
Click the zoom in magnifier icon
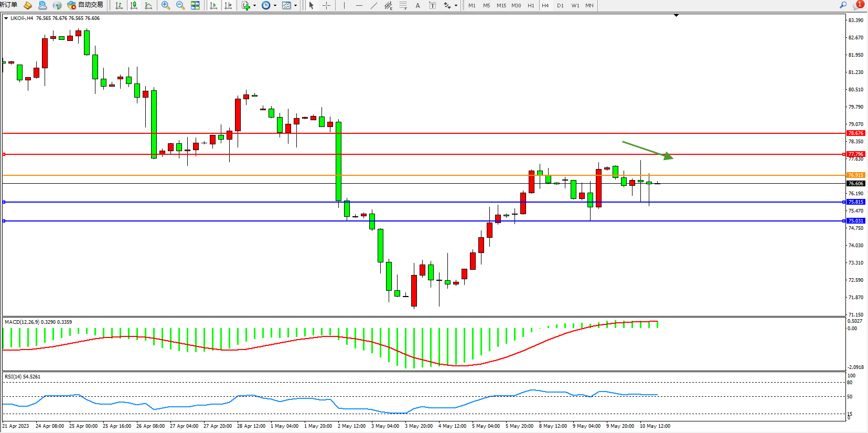click(166, 5)
